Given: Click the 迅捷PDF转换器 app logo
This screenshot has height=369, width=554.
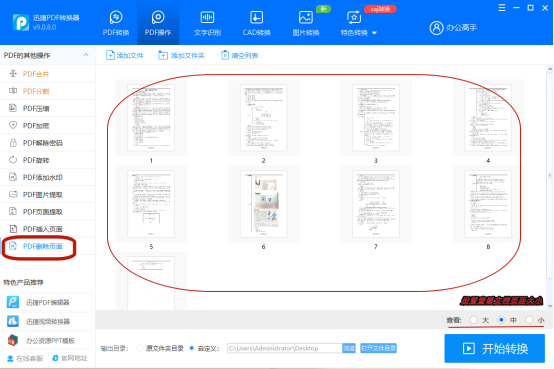Looking at the screenshot, I should click(x=21, y=23).
